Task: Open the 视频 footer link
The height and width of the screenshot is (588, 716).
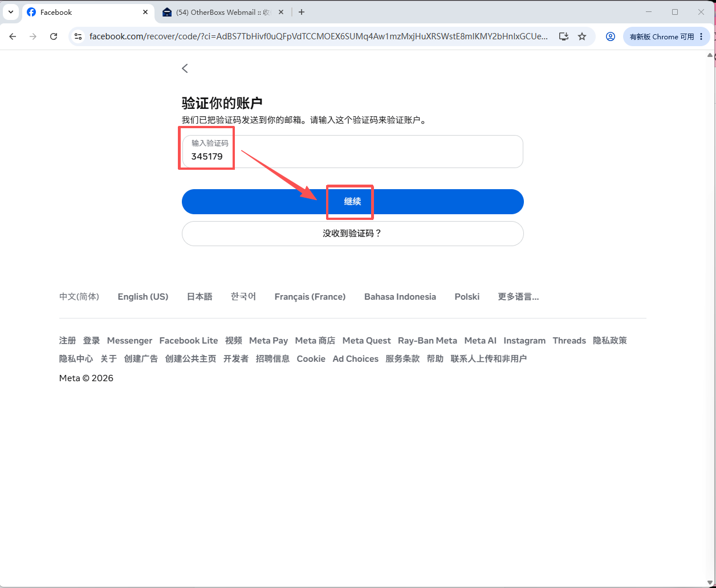Action: [x=234, y=341]
